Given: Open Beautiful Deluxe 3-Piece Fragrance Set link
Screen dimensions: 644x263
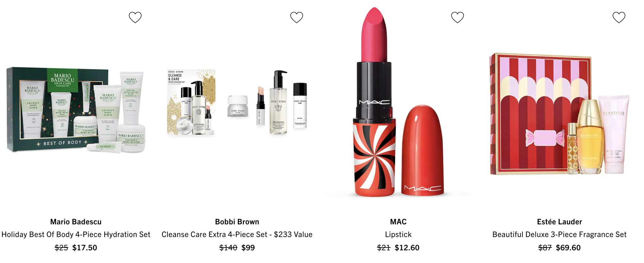Looking at the screenshot, I should 559,234.
